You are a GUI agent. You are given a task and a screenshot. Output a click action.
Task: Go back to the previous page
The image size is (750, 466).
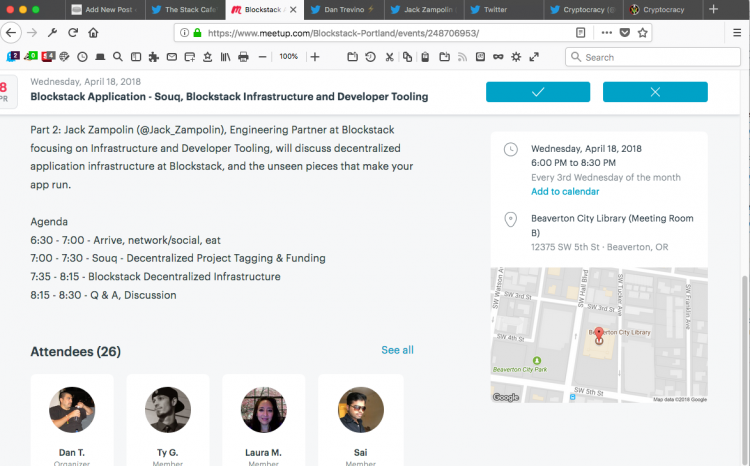11,33
